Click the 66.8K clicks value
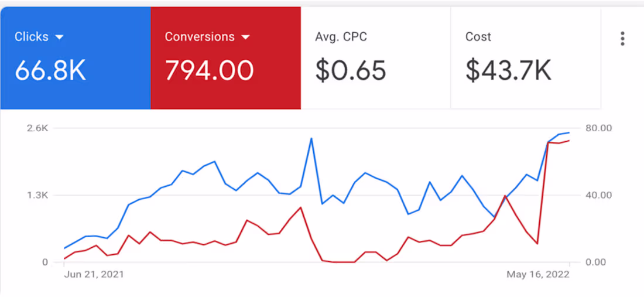Screen dimensions: 644x297 pyautogui.click(x=50, y=70)
